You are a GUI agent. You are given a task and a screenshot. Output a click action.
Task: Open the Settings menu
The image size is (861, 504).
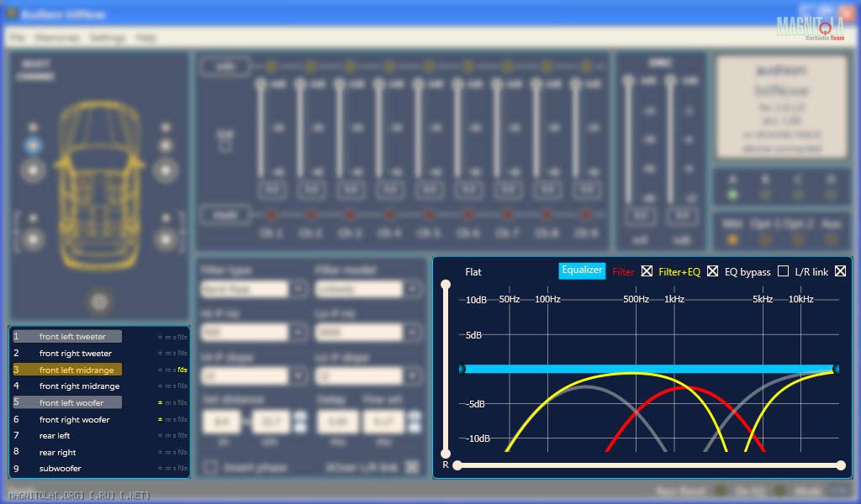click(x=108, y=37)
